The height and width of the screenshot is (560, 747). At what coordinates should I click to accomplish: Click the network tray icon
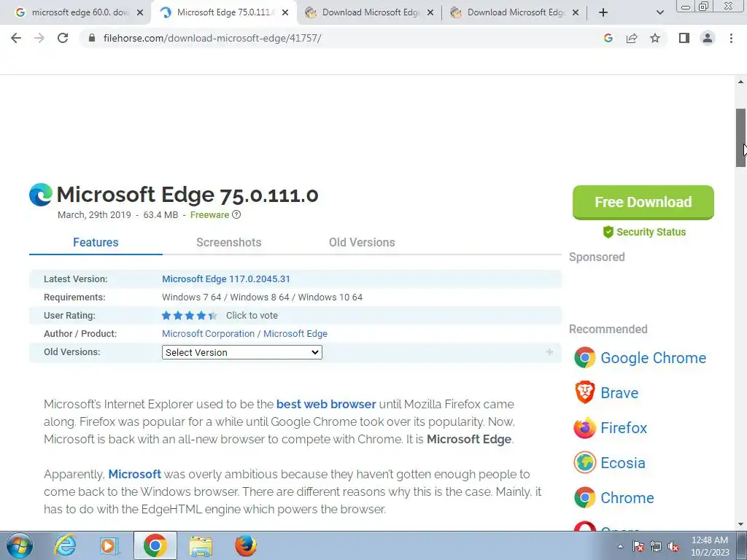(x=656, y=546)
